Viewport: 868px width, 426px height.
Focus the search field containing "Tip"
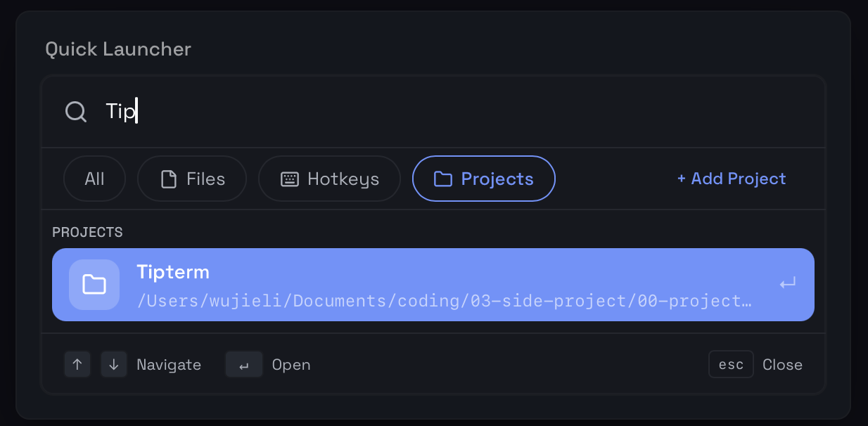tap(422, 112)
